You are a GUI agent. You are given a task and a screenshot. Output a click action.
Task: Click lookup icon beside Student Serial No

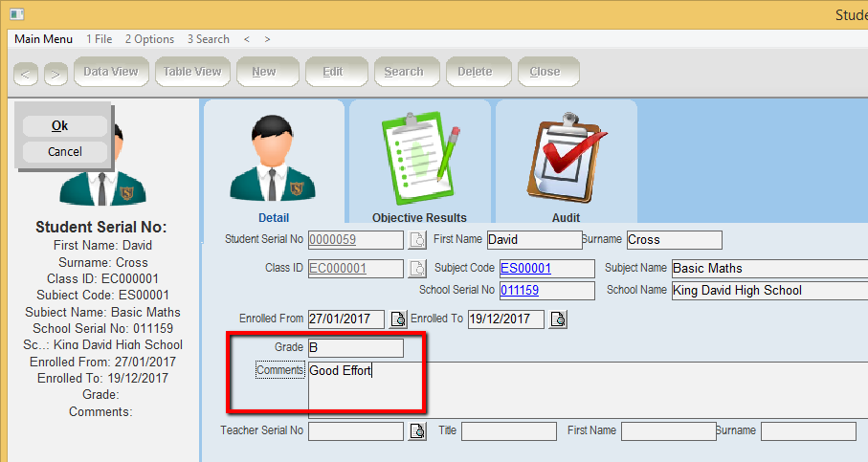tap(416, 240)
